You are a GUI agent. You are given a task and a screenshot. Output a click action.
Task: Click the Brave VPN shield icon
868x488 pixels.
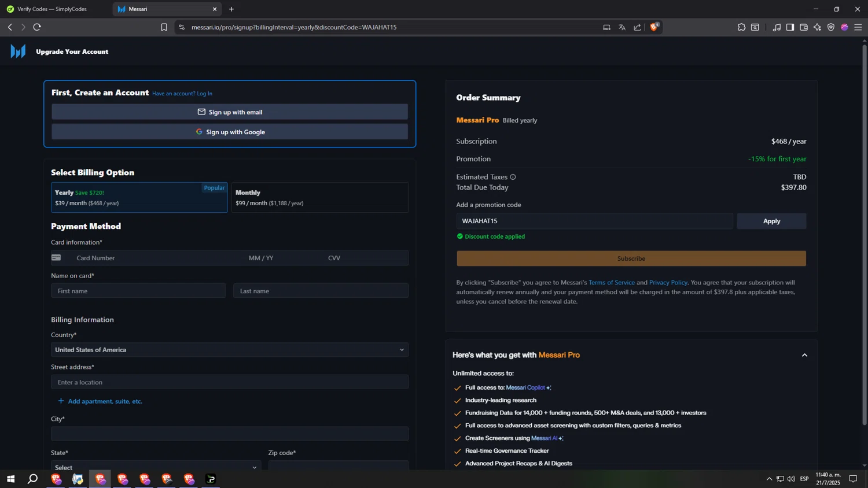click(831, 27)
